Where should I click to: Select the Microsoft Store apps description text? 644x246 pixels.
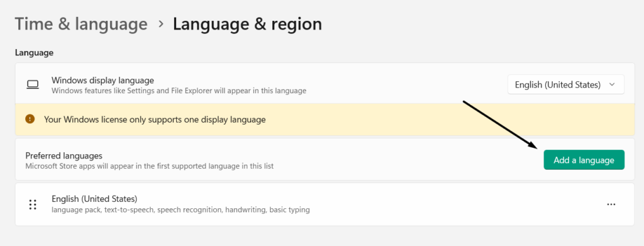tap(150, 166)
